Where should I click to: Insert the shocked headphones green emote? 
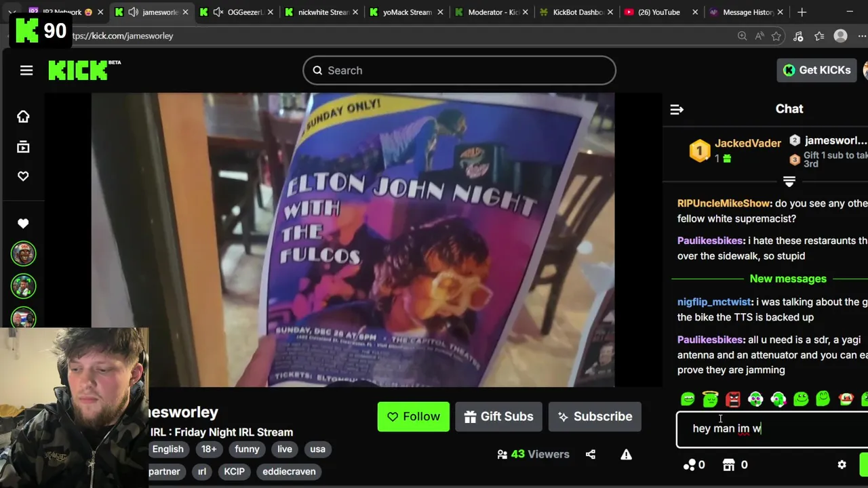pyautogui.click(x=755, y=399)
